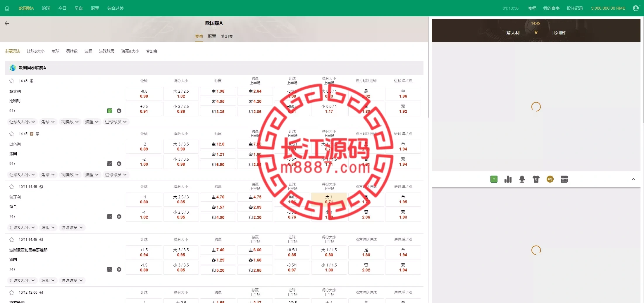Image resolution: width=644 pixels, height=303 pixels.
Task: Favorite the 匈牙利 vs 荷兰 match star
Action: coord(12,187)
